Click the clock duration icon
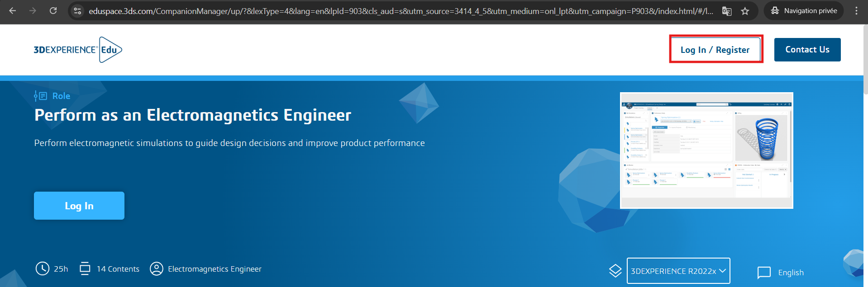This screenshot has height=287, width=868. (x=43, y=268)
